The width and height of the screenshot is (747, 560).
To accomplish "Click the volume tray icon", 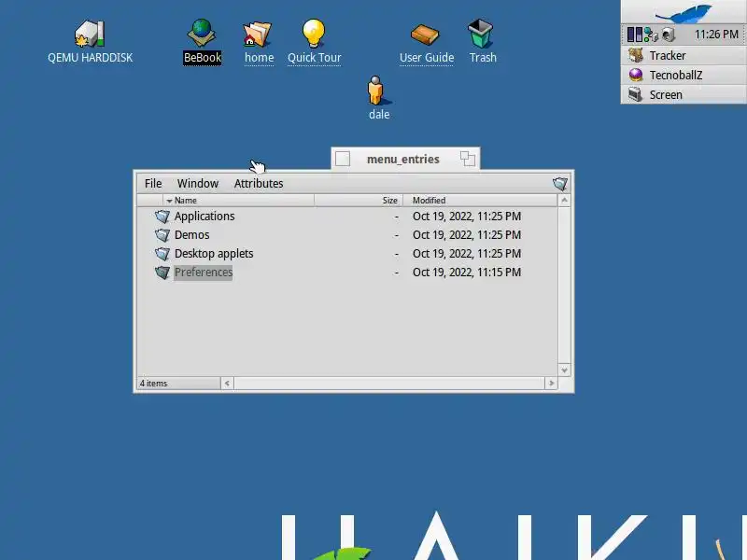I will (x=669, y=35).
